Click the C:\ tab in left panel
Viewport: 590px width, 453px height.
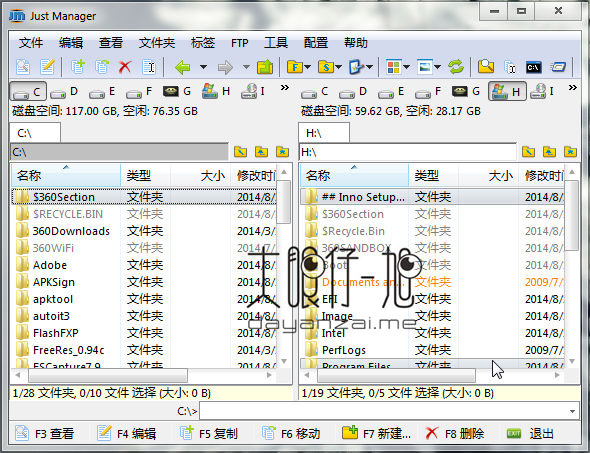[35, 133]
